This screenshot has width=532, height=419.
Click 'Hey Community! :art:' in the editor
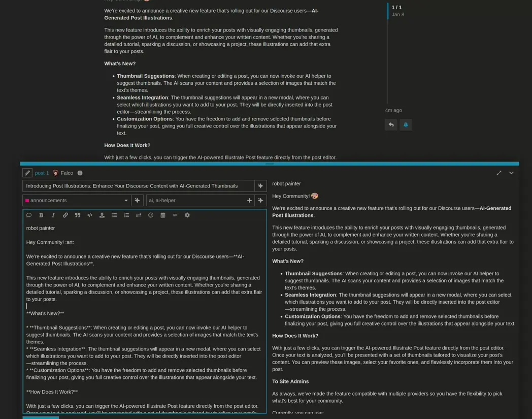click(50, 242)
